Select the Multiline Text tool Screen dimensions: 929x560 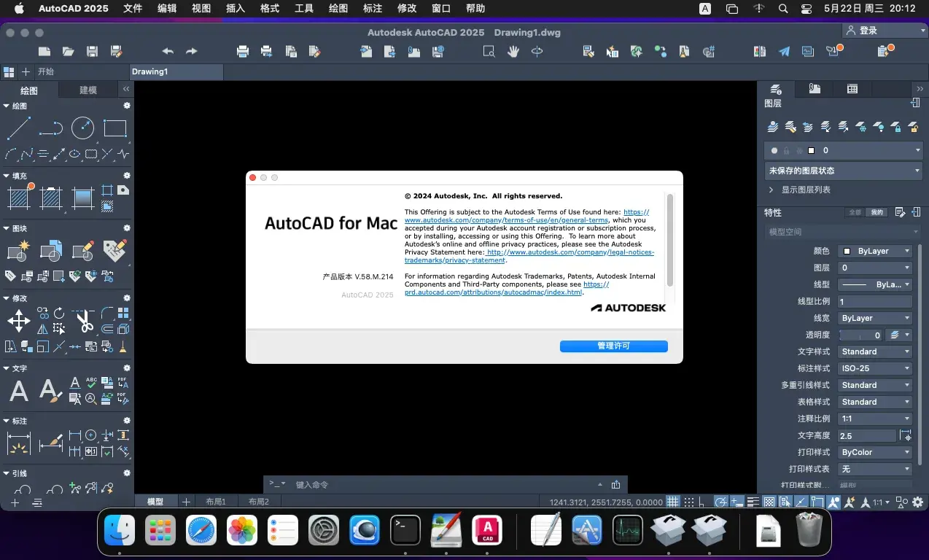19,391
